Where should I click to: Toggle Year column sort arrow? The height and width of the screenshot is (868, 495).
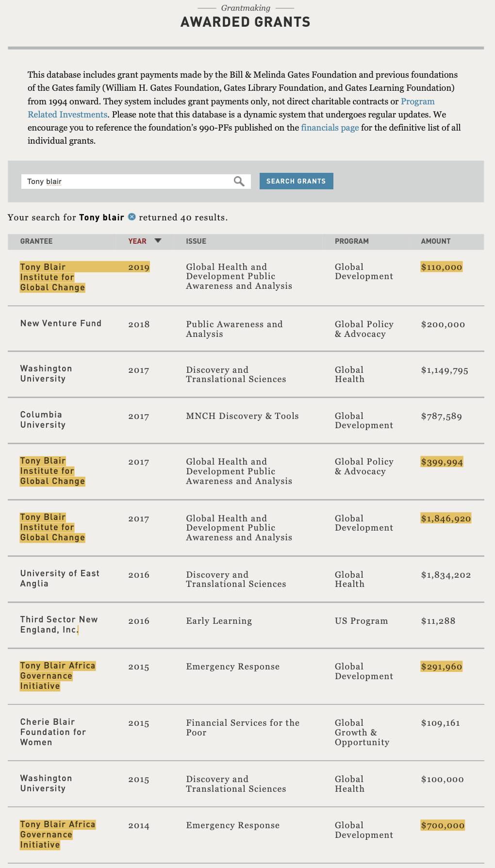click(157, 241)
